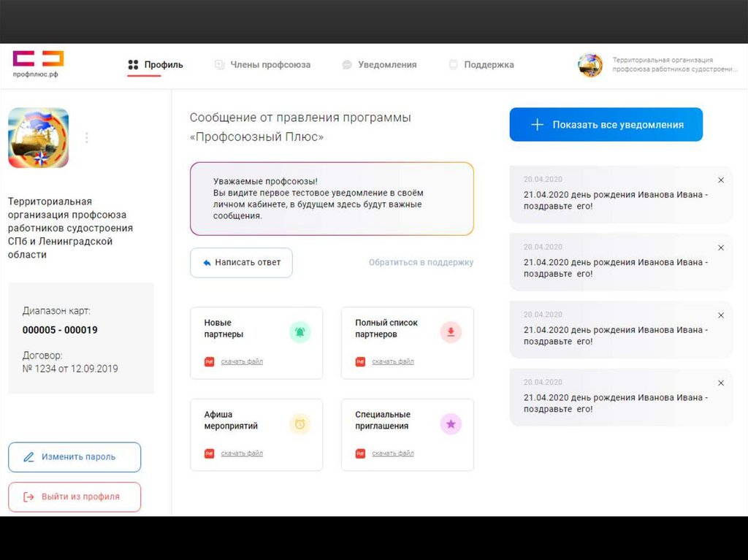The image size is (748, 560).
Task: Open the Профиль tab
Action: [156, 64]
